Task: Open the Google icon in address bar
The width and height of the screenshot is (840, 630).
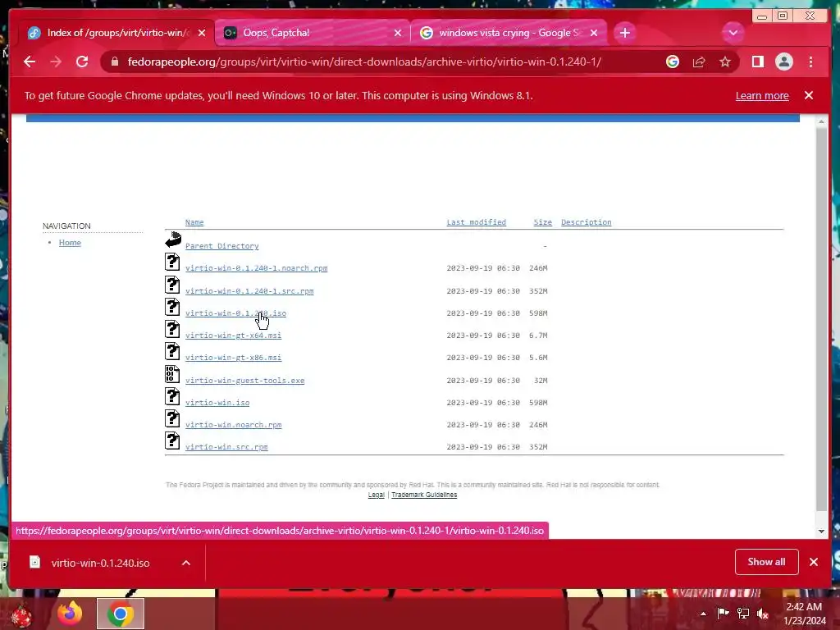Action: [673, 62]
